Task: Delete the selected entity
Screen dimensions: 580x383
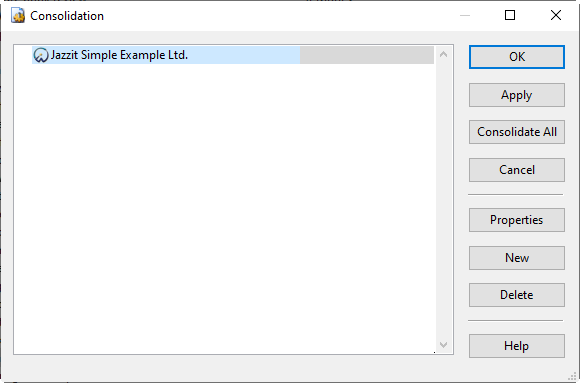Action: [517, 295]
